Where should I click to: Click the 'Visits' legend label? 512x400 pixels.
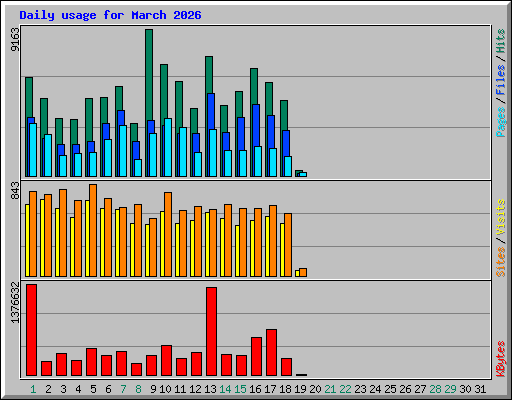[500, 218]
